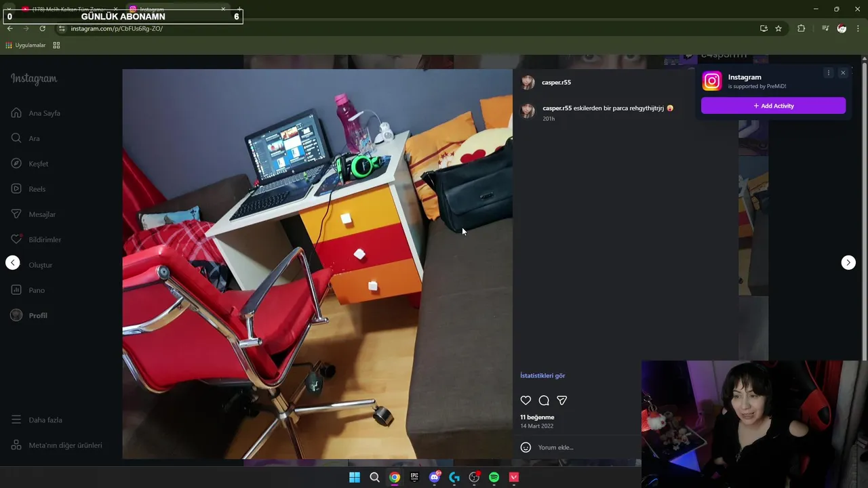Open Chrome profile avatar
Viewport: 868px width, 488px height.
842,28
